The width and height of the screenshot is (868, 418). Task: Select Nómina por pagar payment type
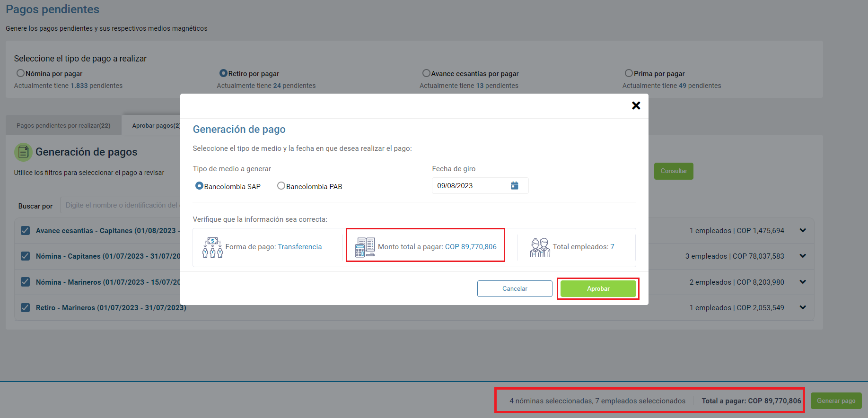coord(20,73)
